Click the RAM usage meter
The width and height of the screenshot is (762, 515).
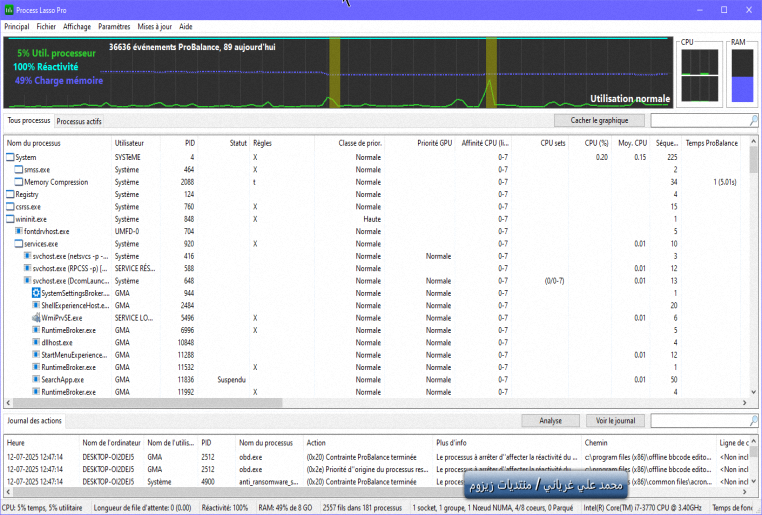coord(742,75)
